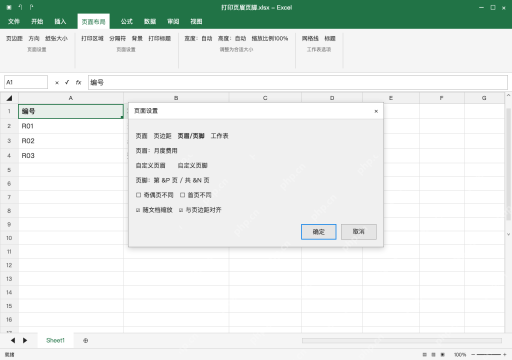Select cell containing R01

(x=71, y=126)
